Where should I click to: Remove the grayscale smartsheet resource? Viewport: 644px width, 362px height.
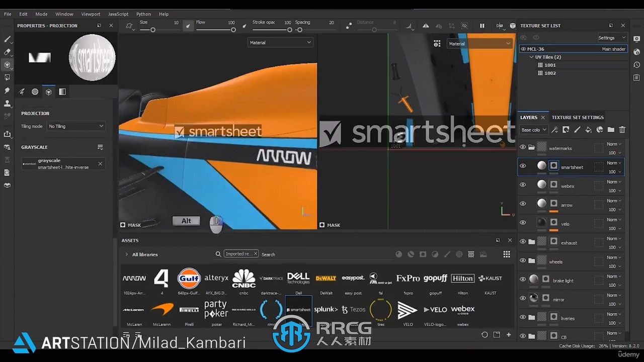pyautogui.click(x=100, y=163)
